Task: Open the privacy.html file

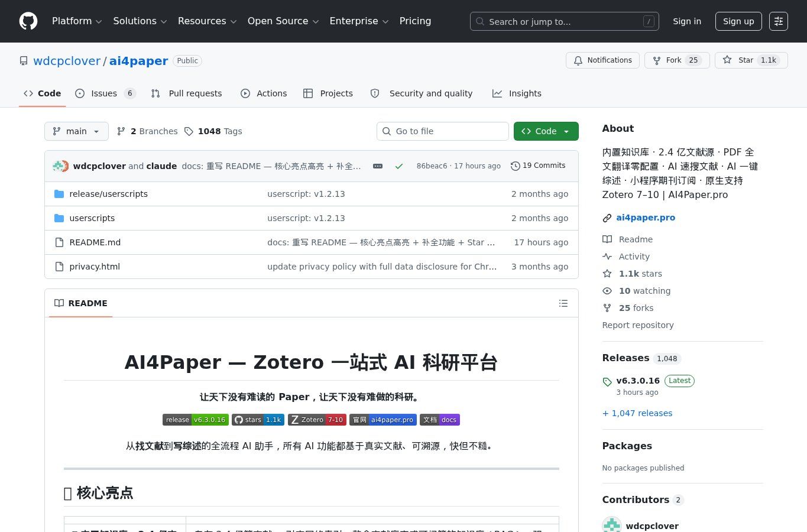Action: (x=95, y=267)
